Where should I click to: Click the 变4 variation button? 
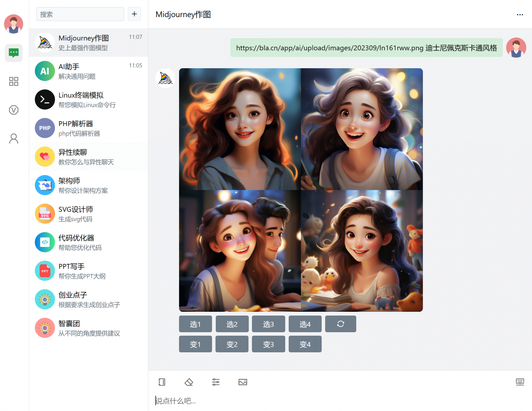pyautogui.click(x=305, y=344)
